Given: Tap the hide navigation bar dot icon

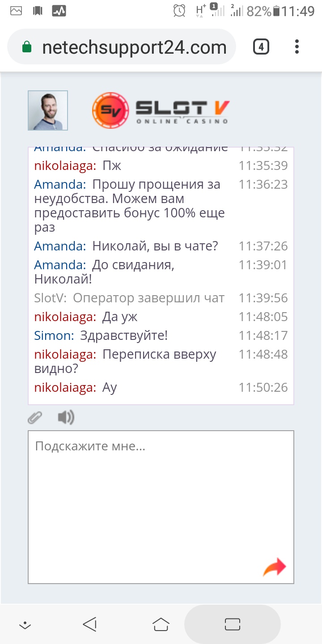Looking at the screenshot, I should 25,625.
